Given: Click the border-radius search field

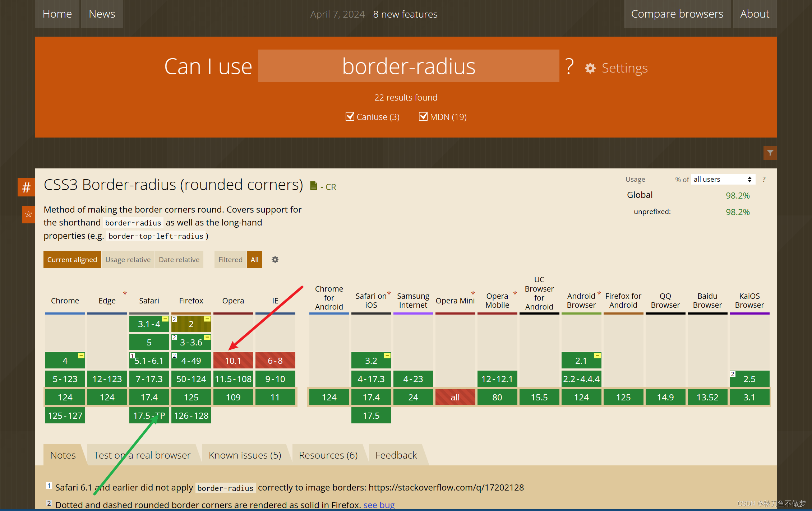Looking at the screenshot, I should pyautogui.click(x=409, y=66).
